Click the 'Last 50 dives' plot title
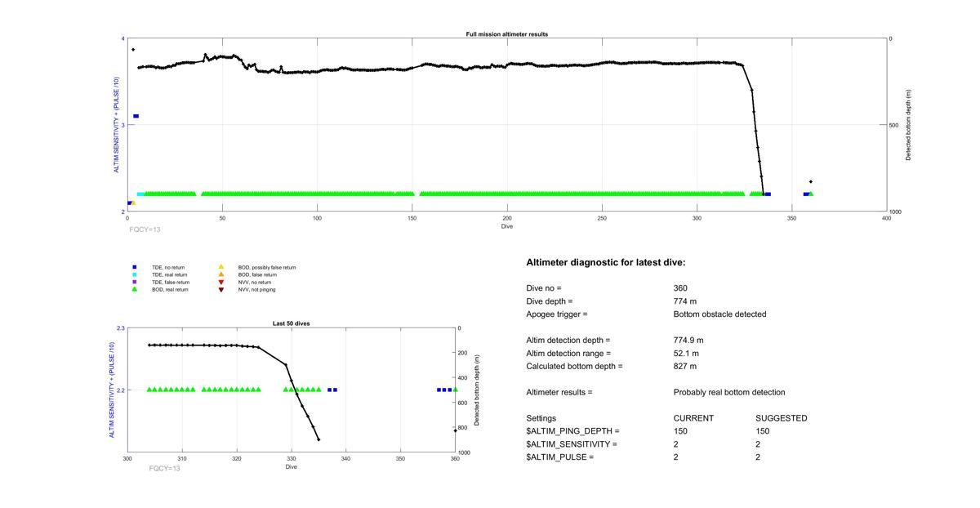 coord(291,323)
